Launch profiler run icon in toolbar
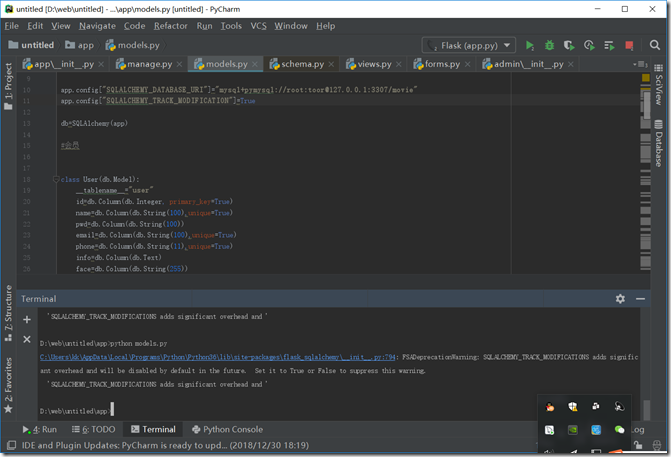Screen dimensions: 671x457 589,45
